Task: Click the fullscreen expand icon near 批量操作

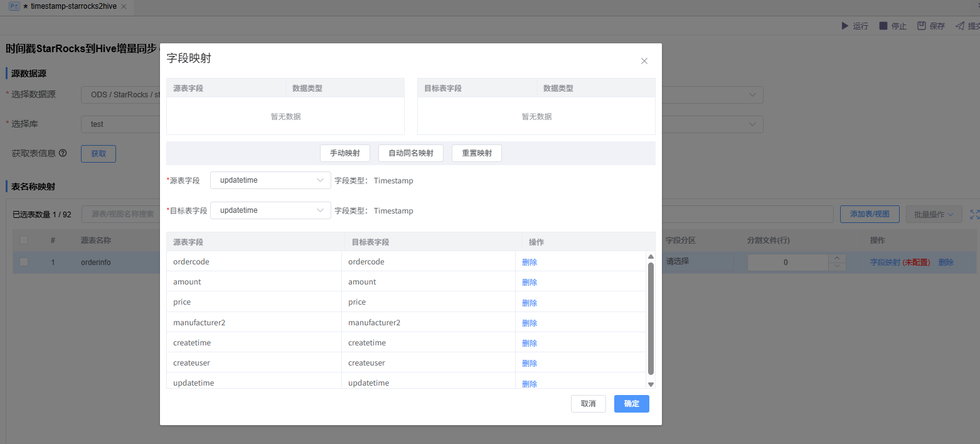Action: [974, 214]
